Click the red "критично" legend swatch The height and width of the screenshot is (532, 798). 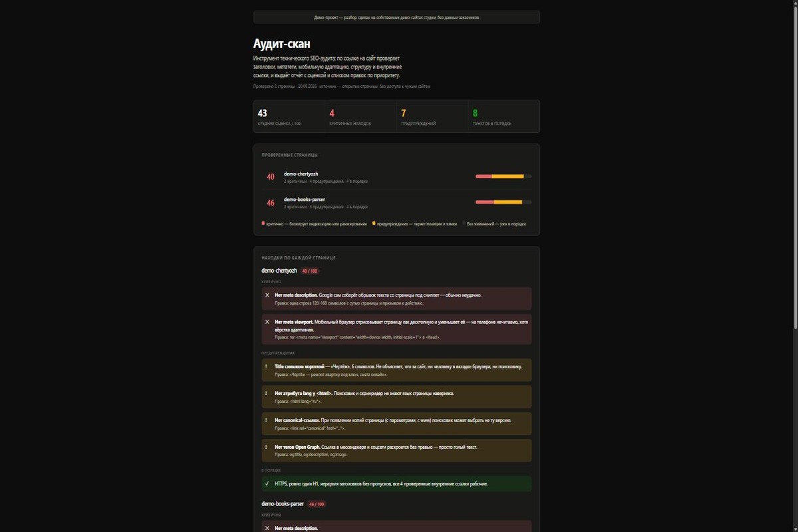(x=263, y=223)
